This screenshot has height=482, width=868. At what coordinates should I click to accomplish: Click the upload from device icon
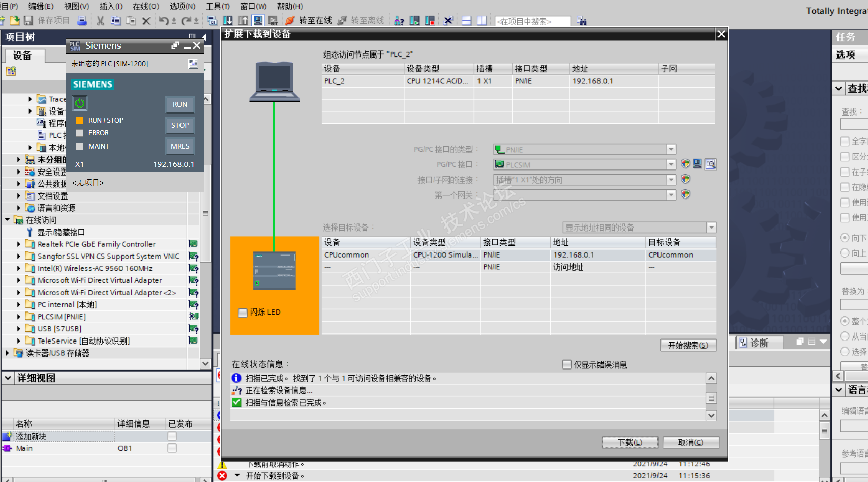tap(243, 21)
